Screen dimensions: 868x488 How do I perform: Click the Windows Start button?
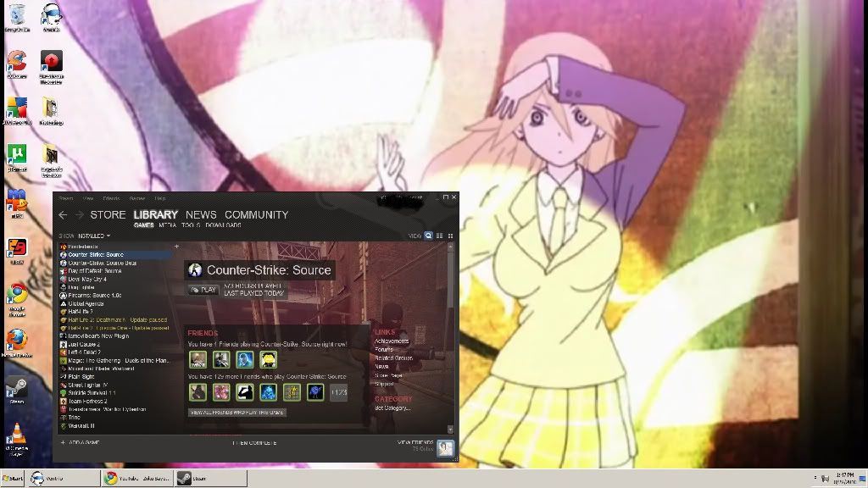12,479
